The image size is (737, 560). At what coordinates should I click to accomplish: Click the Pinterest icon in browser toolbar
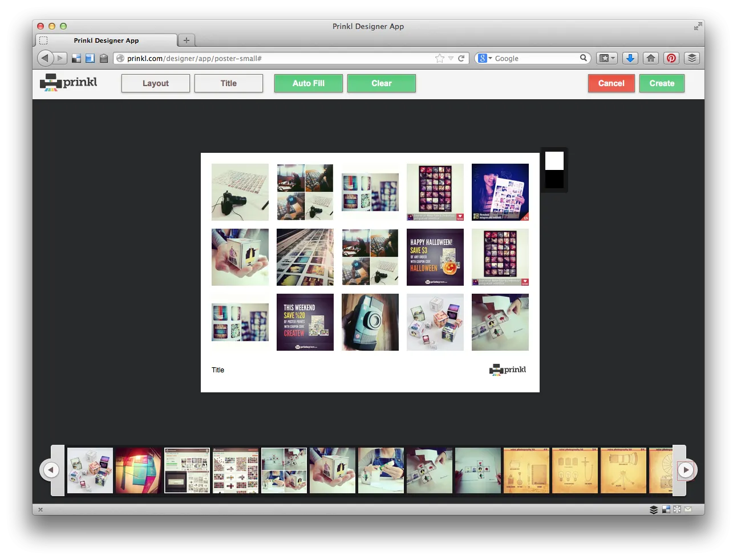pos(671,58)
